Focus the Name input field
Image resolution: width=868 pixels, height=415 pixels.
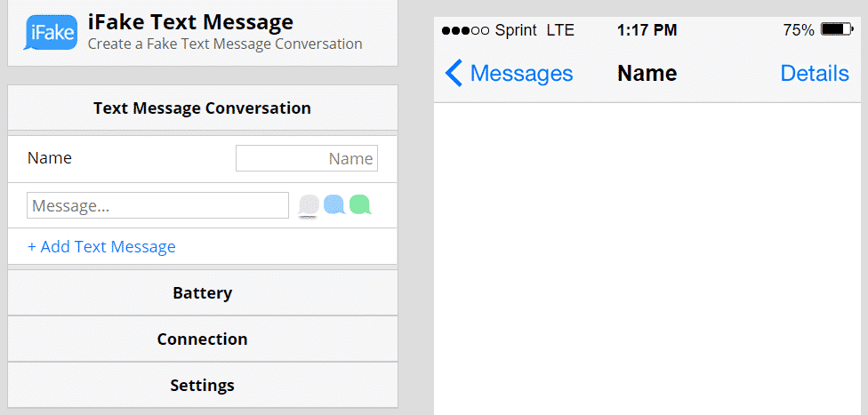coord(306,159)
